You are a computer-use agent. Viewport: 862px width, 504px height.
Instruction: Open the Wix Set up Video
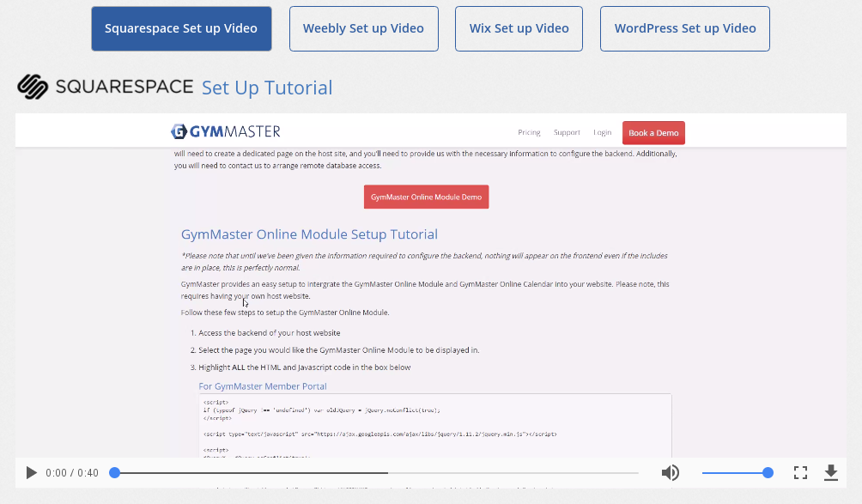519,28
